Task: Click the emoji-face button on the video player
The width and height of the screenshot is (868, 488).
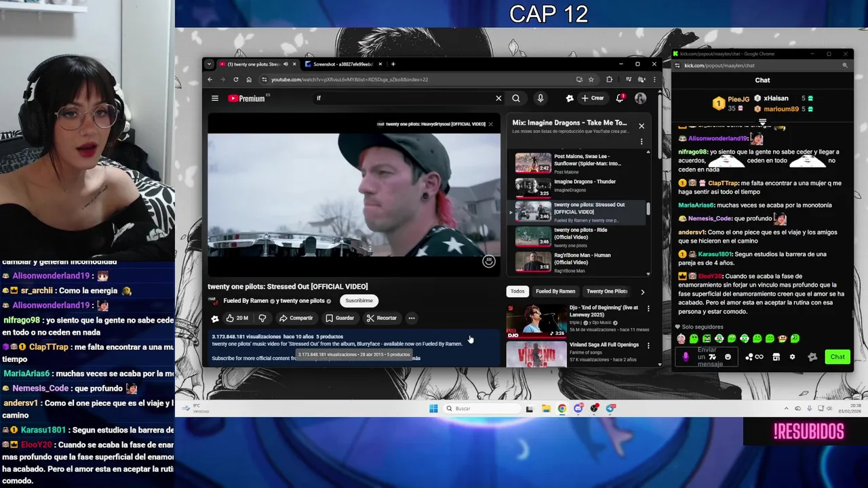Action: coord(489,261)
